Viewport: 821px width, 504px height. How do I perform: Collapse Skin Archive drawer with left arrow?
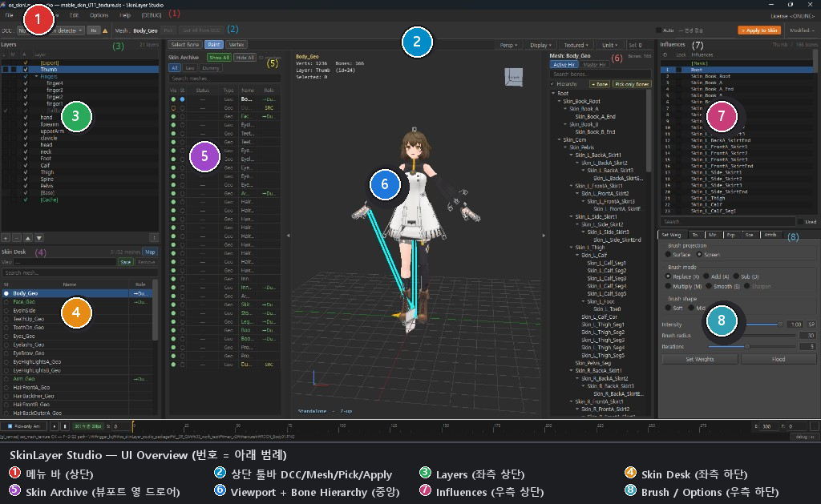coord(288,236)
